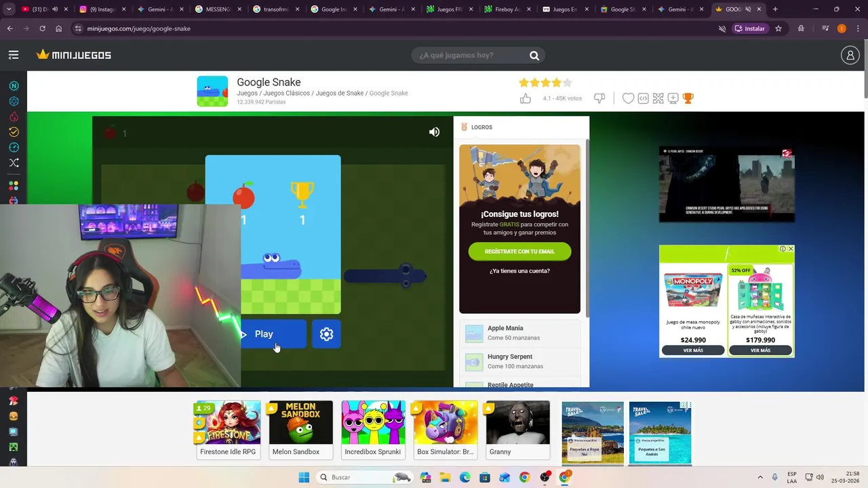Click the Instalar app button

[749, 28]
